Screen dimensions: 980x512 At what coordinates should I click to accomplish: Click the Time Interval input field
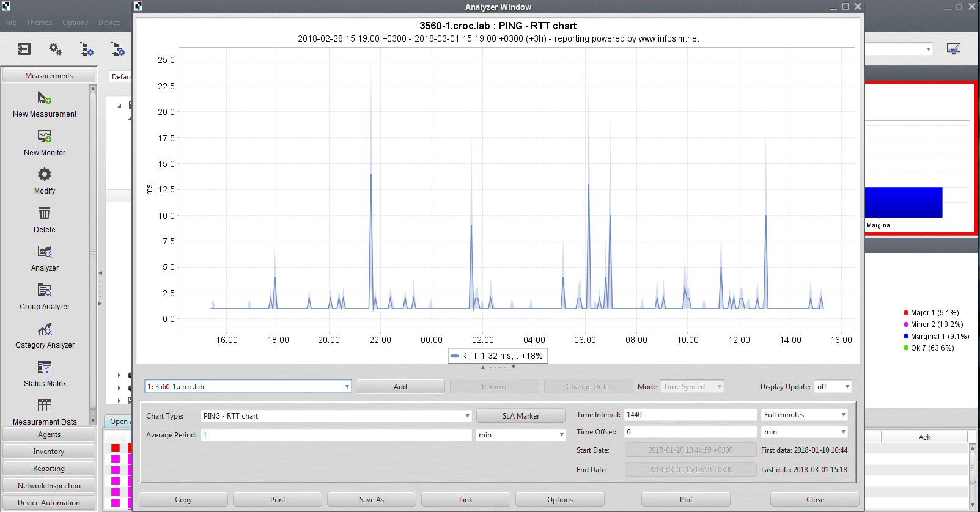click(x=690, y=415)
